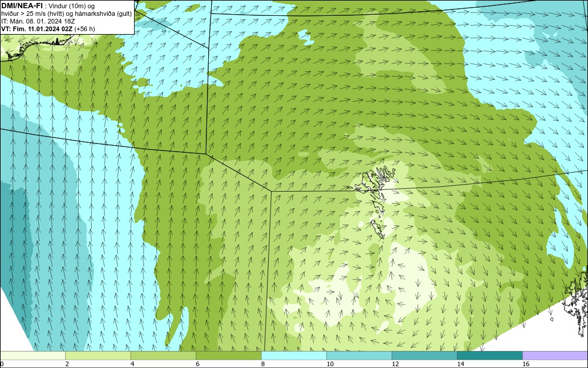Click the 'DMI/NEA-FI' title text
588x368 pixels.
22,5
